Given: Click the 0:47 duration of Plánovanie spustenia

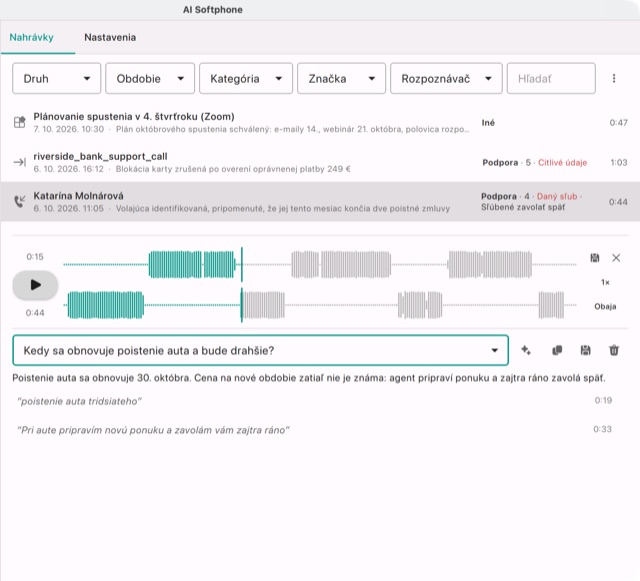Looking at the screenshot, I should (x=618, y=122).
